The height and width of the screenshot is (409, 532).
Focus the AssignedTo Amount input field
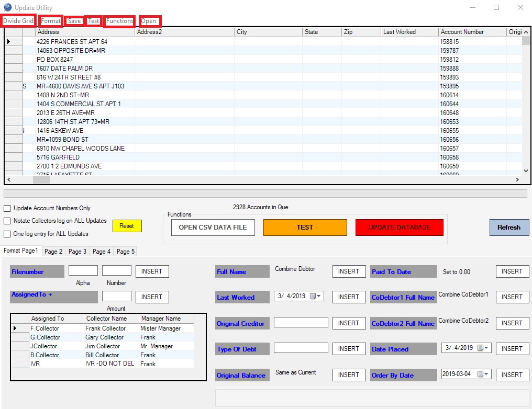117,296
